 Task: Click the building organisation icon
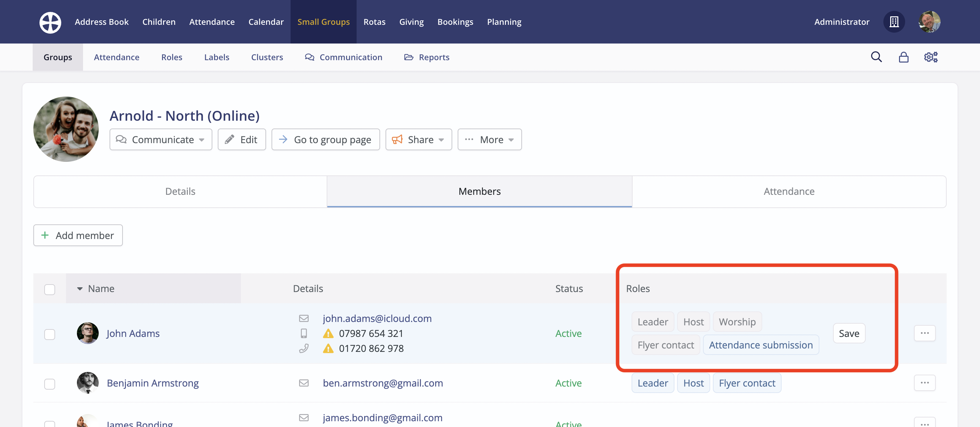(x=894, y=22)
